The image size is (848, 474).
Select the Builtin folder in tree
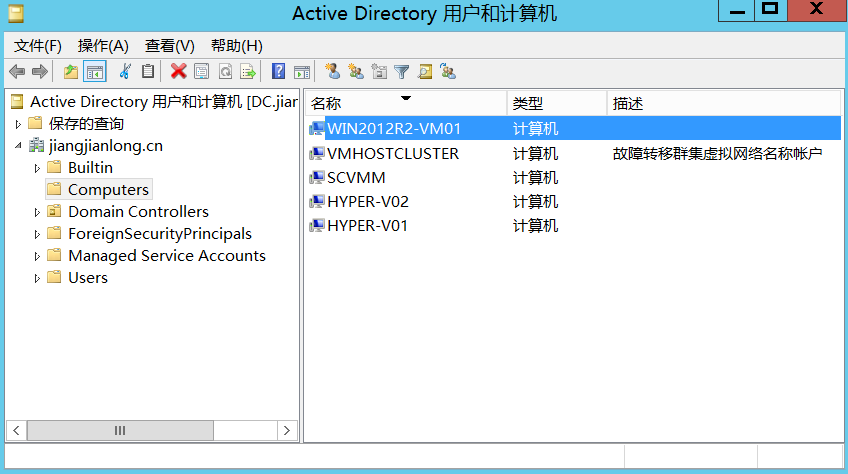click(90, 168)
